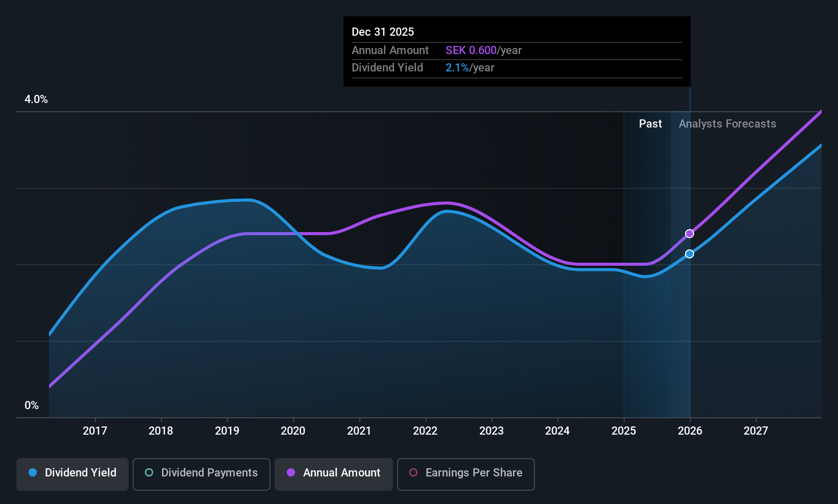
Task: Click the 0% y-axis label
Action: [x=32, y=406]
